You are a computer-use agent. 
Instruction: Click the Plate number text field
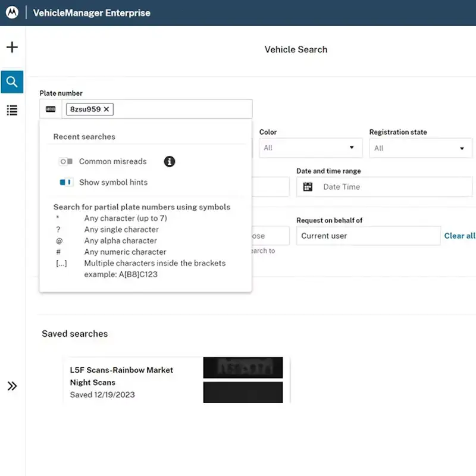[x=181, y=109]
